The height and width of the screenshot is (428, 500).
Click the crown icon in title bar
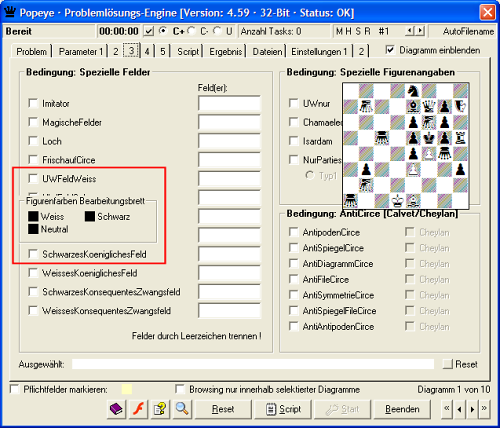(x=10, y=12)
